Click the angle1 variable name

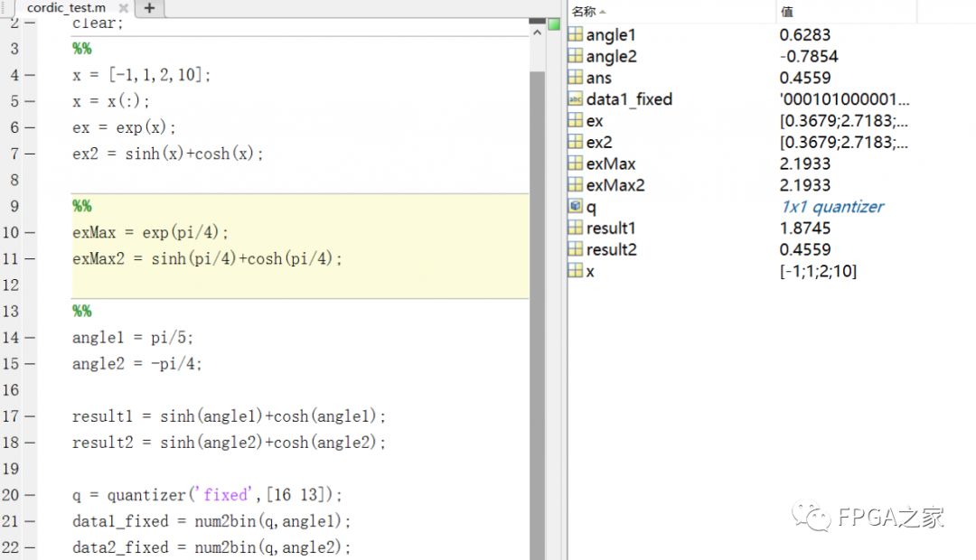pyautogui.click(x=611, y=35)
